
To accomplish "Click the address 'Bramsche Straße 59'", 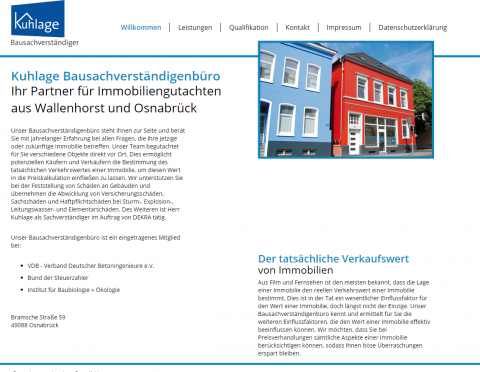I will (x=38, y=317).
